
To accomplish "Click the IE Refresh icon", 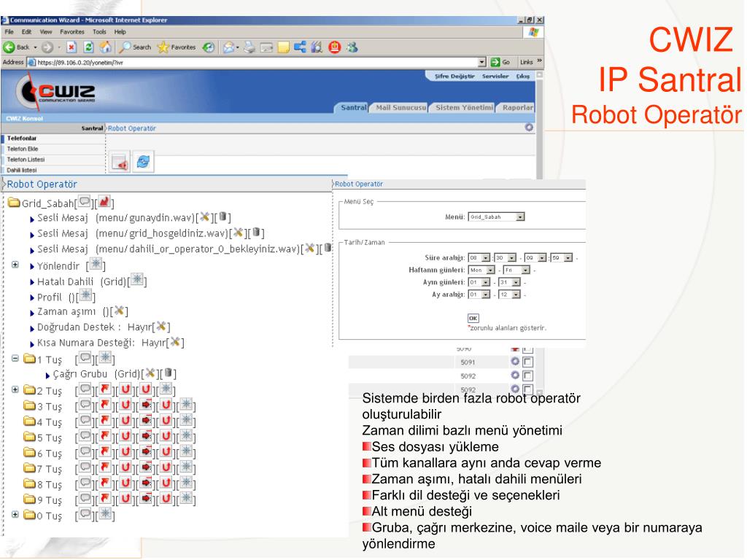I will coord(88,47).
